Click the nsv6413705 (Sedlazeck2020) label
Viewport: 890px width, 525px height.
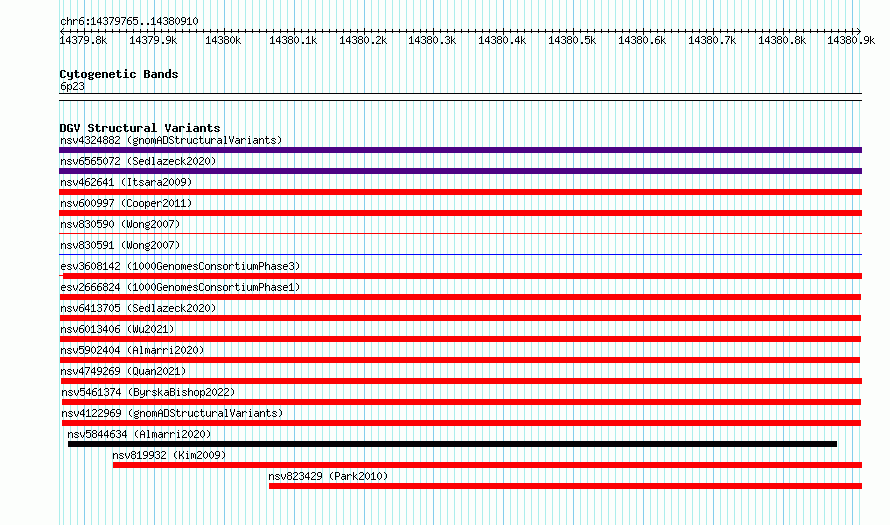click(x=138, y=308)
